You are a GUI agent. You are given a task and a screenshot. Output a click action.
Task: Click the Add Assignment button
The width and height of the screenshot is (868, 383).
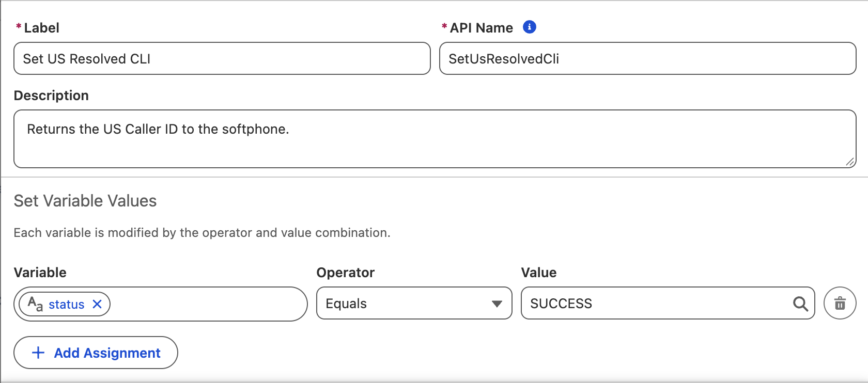[x=96, y=353]
